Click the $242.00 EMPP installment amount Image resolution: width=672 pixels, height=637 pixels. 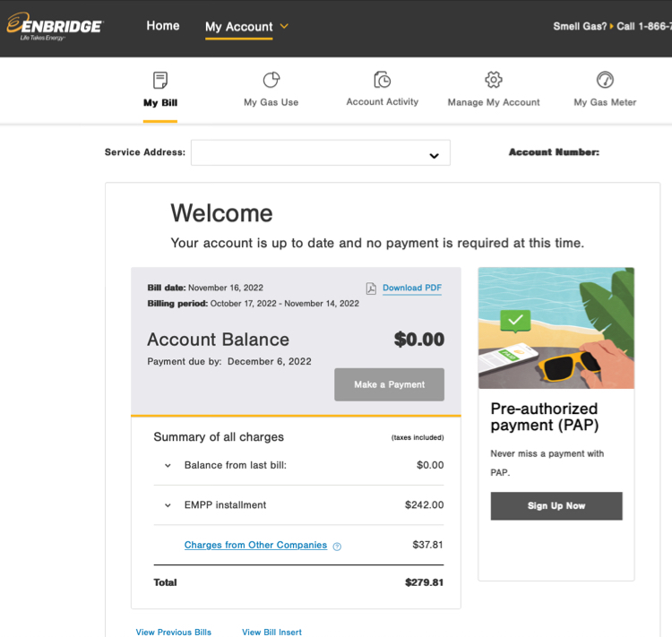(425, 505)
